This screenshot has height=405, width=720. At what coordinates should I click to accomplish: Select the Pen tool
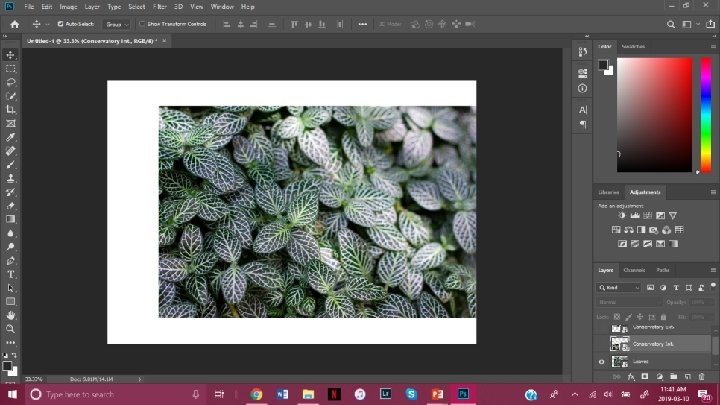(x=10, y=260)
